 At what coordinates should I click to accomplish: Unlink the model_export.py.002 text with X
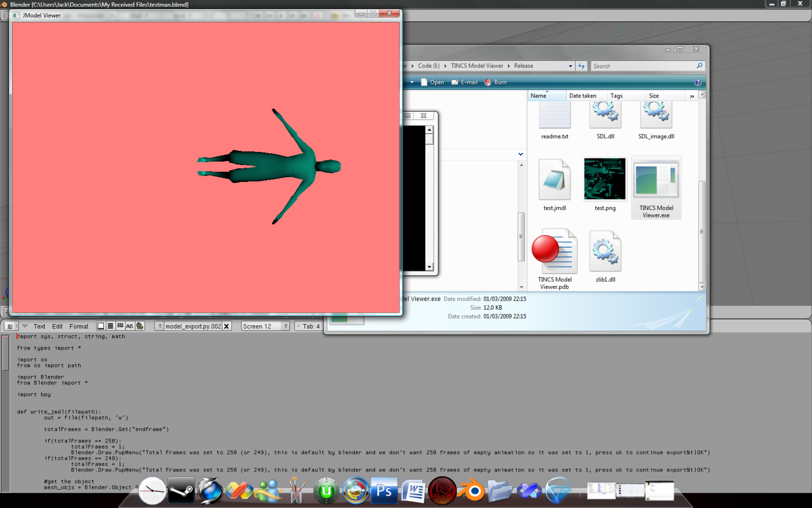pyautogui.click(x=227, y=326)
